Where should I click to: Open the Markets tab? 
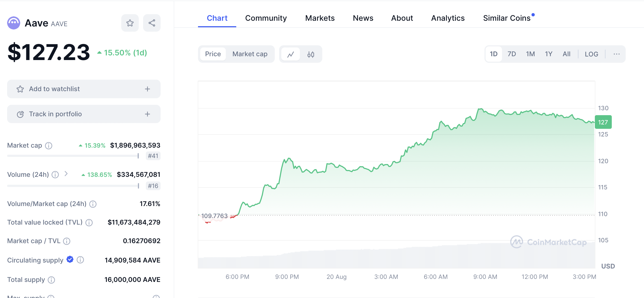(x=320, y=18)
